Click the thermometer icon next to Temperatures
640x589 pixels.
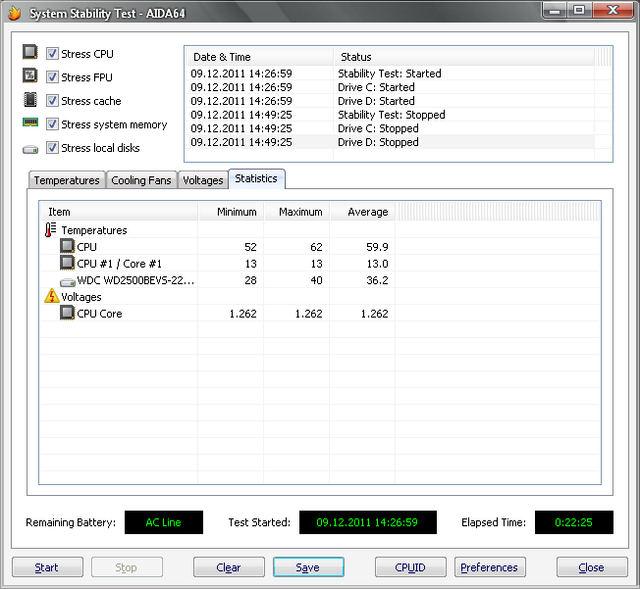coord(51,230)
